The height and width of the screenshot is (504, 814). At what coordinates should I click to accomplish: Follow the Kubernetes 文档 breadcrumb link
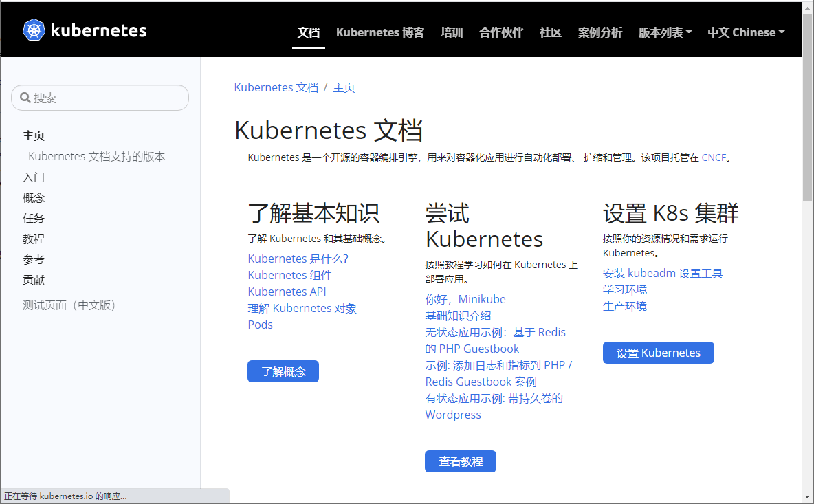[276, 87]
